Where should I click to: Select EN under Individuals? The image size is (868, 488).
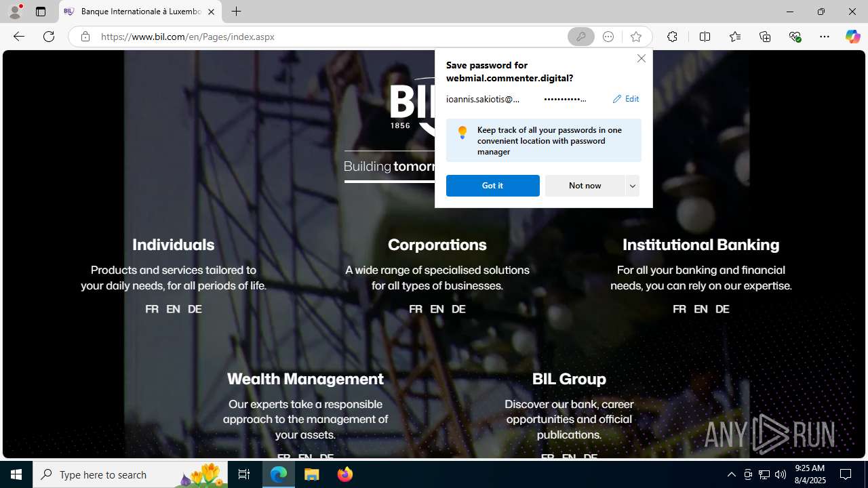coord(173,309)
